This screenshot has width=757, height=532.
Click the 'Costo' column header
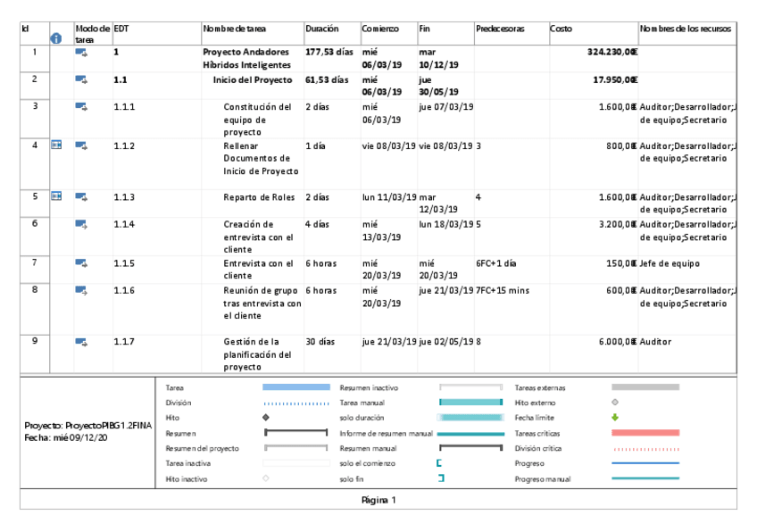[562, 29]
